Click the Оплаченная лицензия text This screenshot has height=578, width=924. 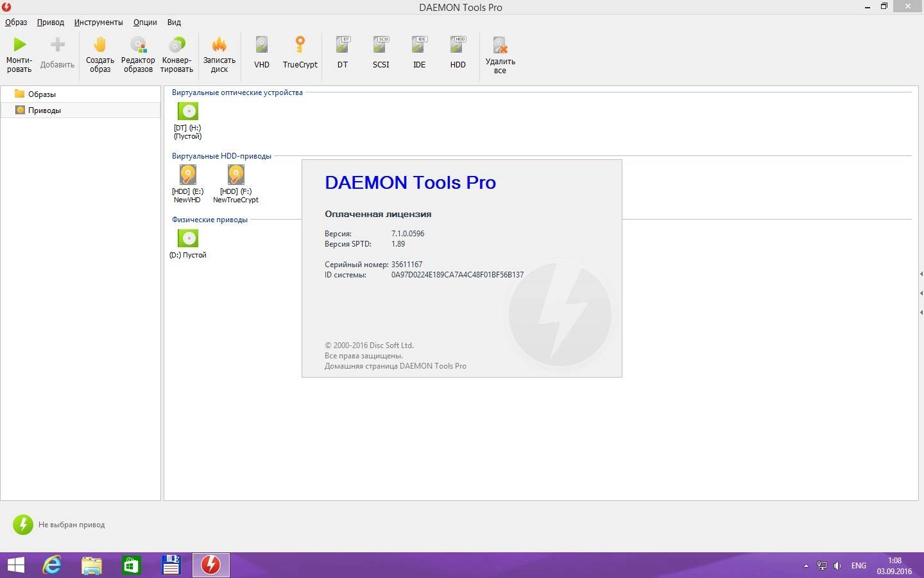click(x=378, y=214)
